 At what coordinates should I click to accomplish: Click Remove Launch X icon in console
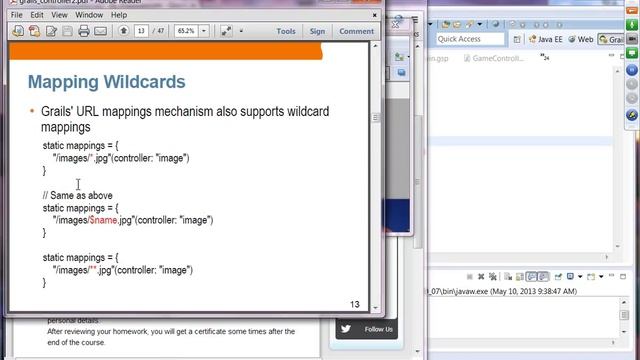pos(481,277)
